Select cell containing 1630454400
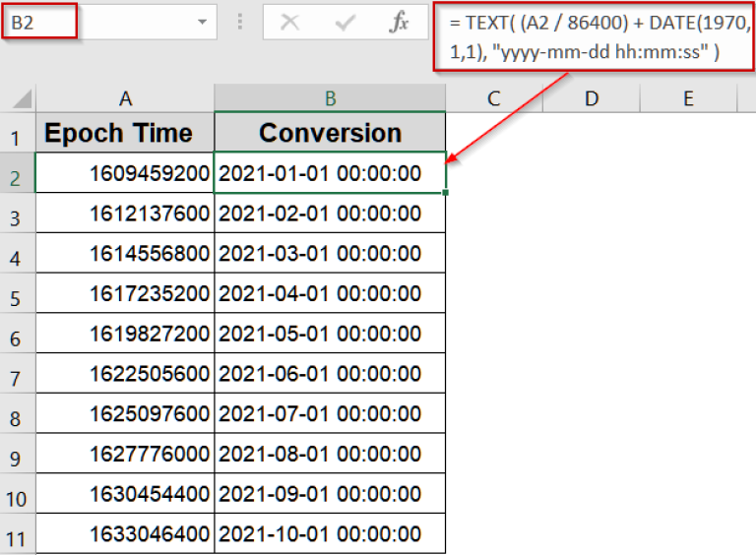The height and width of the screenshot is (555, 756). 125,493
